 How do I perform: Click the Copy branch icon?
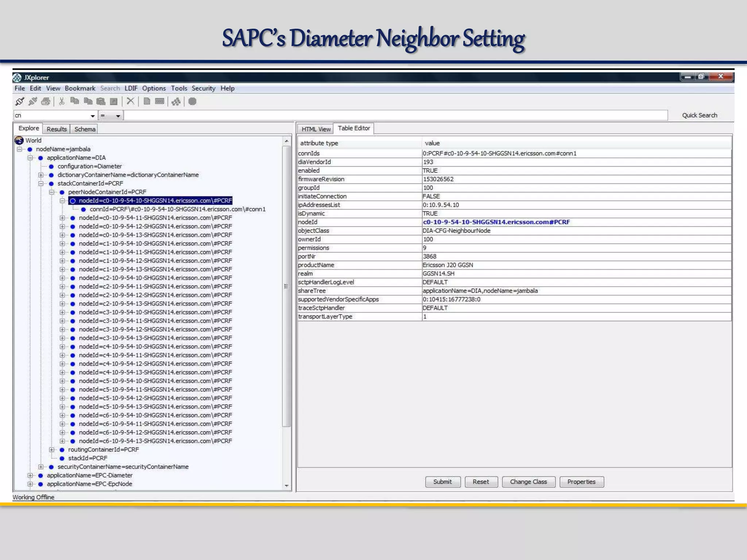click(x=75, y=101)
